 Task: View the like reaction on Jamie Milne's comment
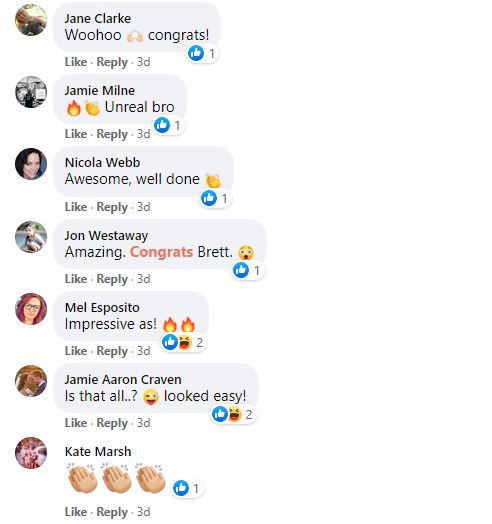coord(167,125)
